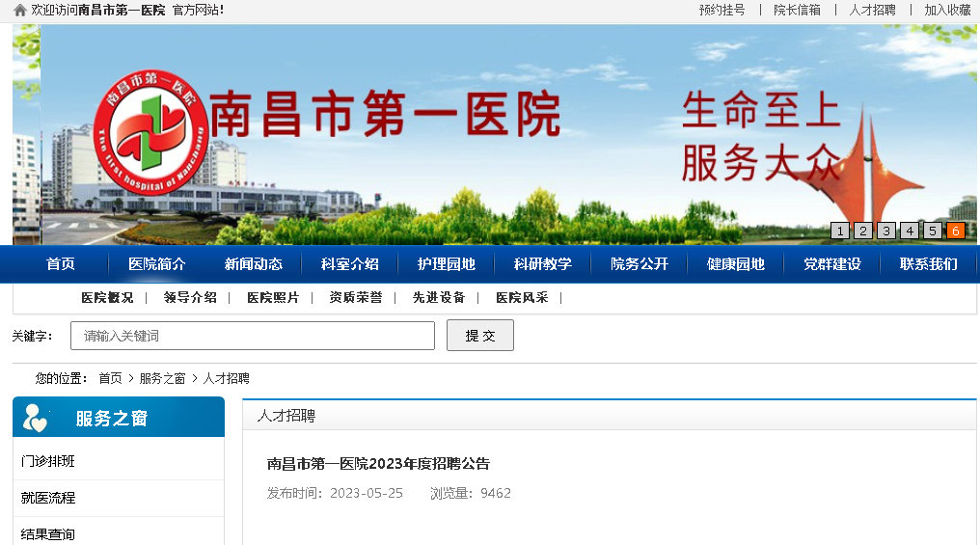Click the heart icon in the 服务之窗 header

tap(35, 418)
